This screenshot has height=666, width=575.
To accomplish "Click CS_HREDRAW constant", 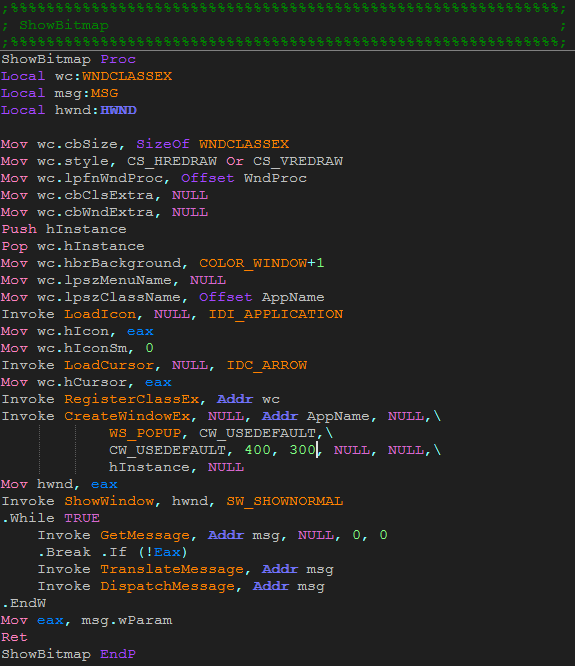I will pyautogui.click(x=172, y=161).
